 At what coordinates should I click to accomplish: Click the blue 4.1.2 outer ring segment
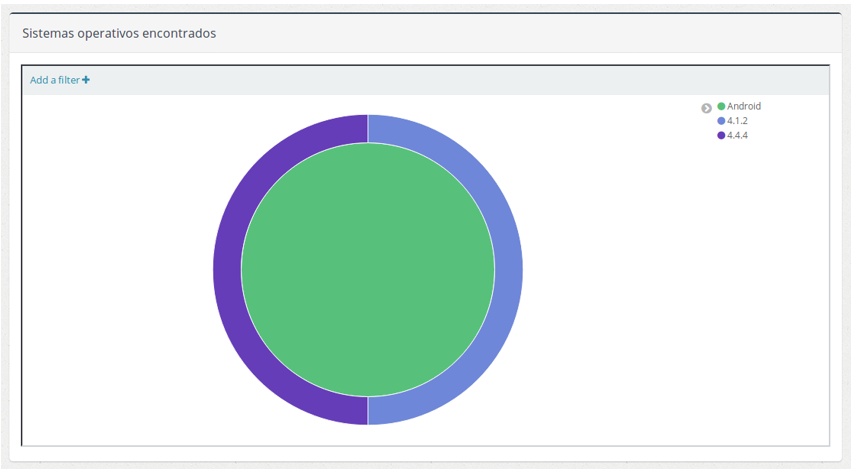point(508,270)
